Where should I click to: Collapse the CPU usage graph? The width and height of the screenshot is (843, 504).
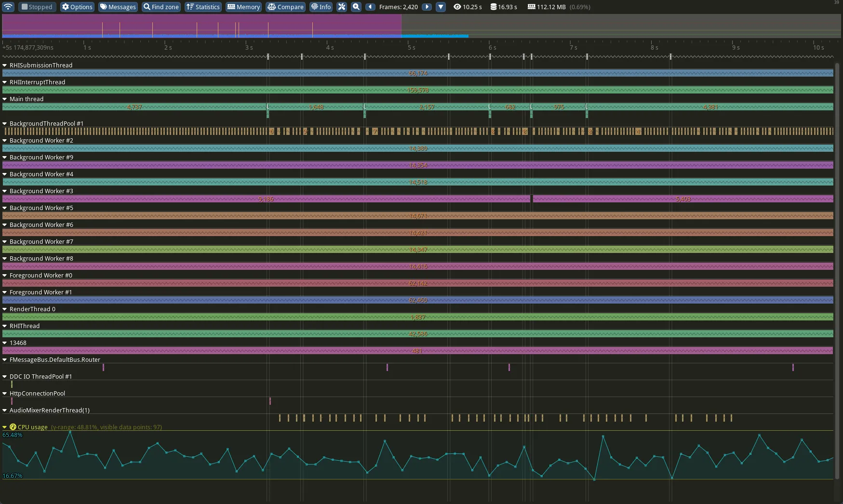[4, 427]
